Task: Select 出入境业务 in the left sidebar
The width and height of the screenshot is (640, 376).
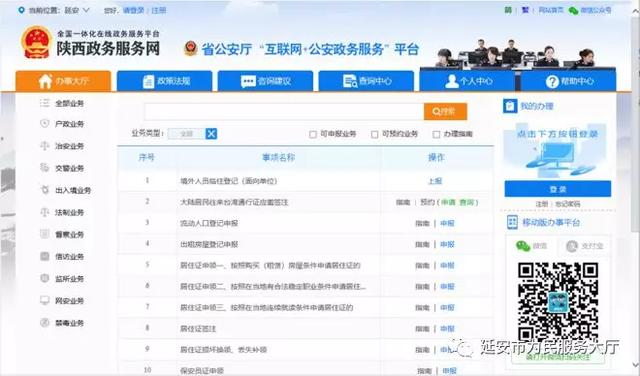Action: pyautogui.click(x=73, y=190)
